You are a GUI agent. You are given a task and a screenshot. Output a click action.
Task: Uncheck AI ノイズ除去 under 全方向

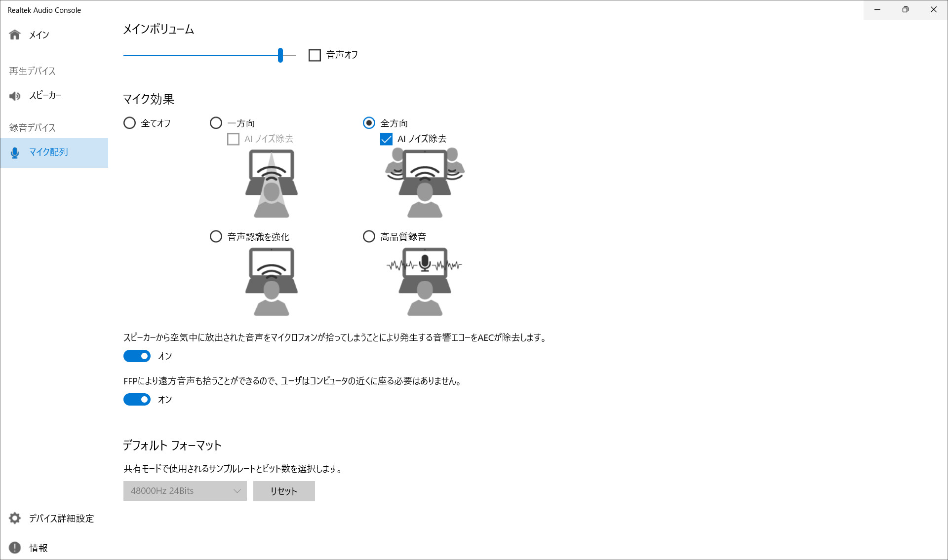tap(386, 139)
